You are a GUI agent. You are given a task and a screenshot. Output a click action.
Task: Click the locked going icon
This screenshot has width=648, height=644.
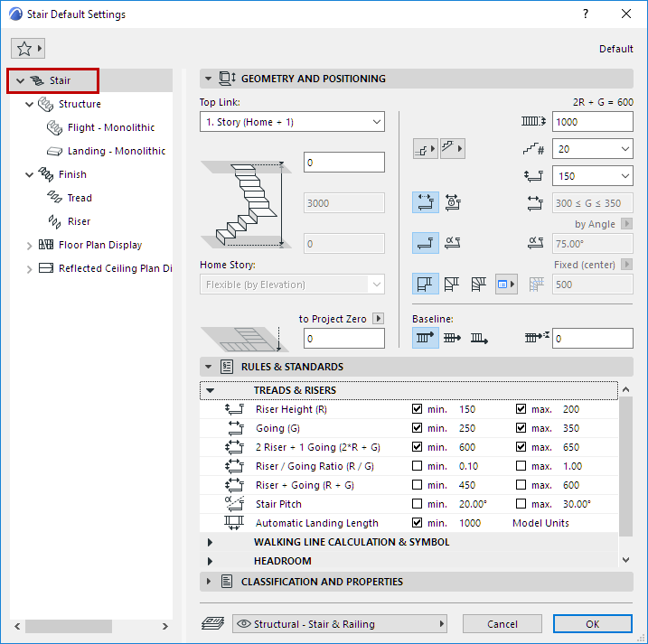(x=453, y=202)
